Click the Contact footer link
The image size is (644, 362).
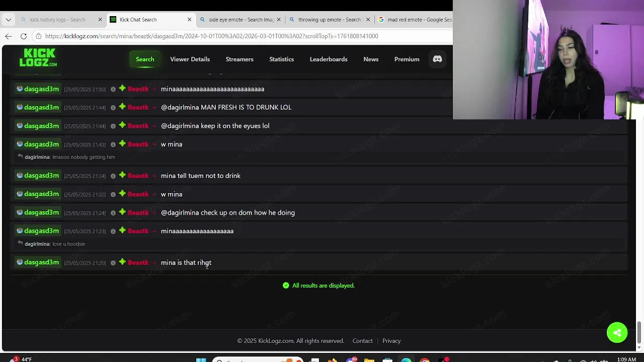(x=362, y=341)
